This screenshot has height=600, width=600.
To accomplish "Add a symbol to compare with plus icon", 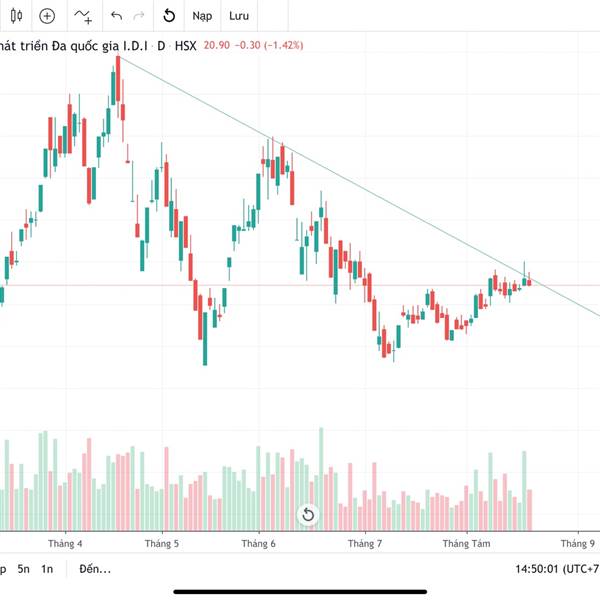I will tap(47, 16).
